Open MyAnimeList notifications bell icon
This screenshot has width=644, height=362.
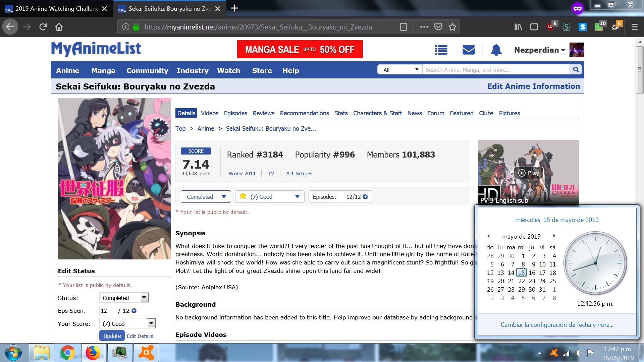pyautogui.click(x=496, y=50)
